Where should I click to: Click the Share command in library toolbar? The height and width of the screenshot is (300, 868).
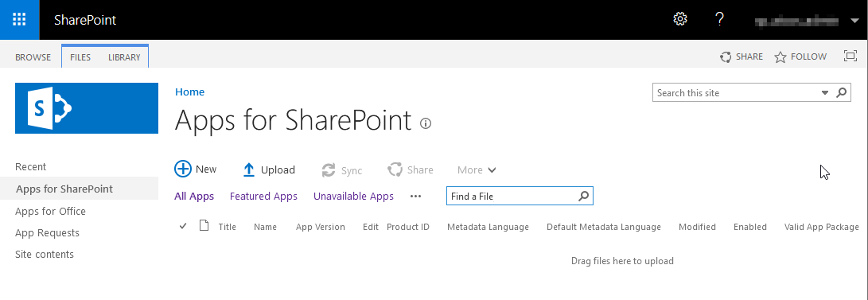point(411,170)
